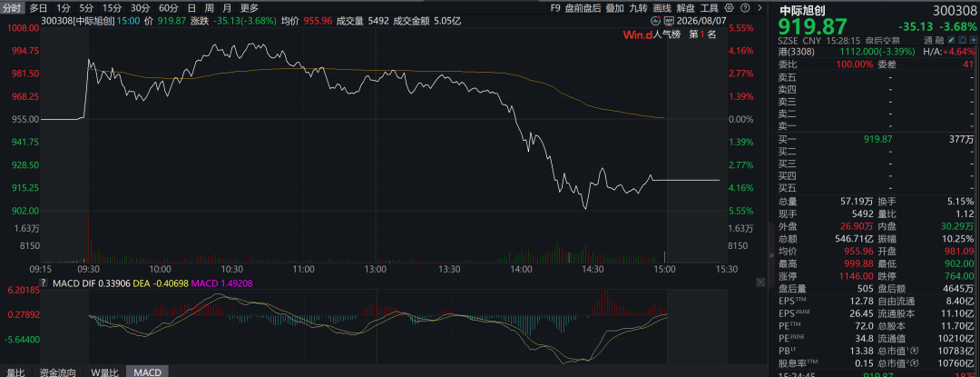Switch to 多日 multi-day chart

click(38, 8)
